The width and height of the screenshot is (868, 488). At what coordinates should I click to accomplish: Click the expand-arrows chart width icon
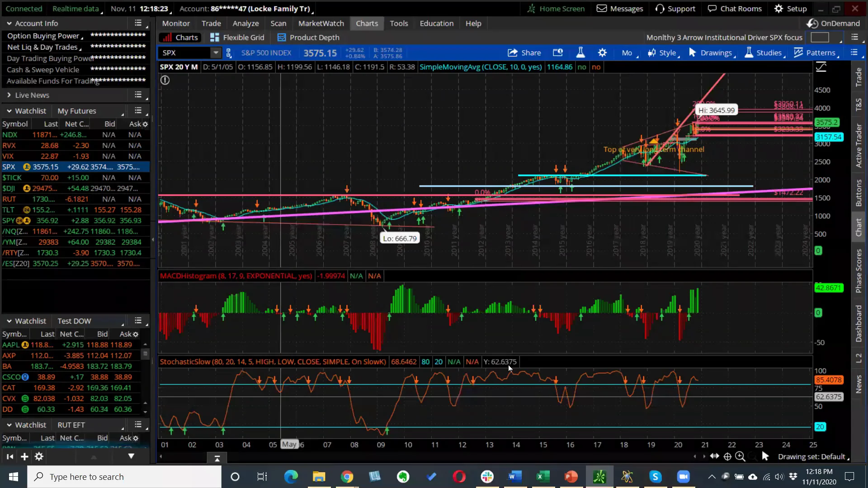point(714,456)
